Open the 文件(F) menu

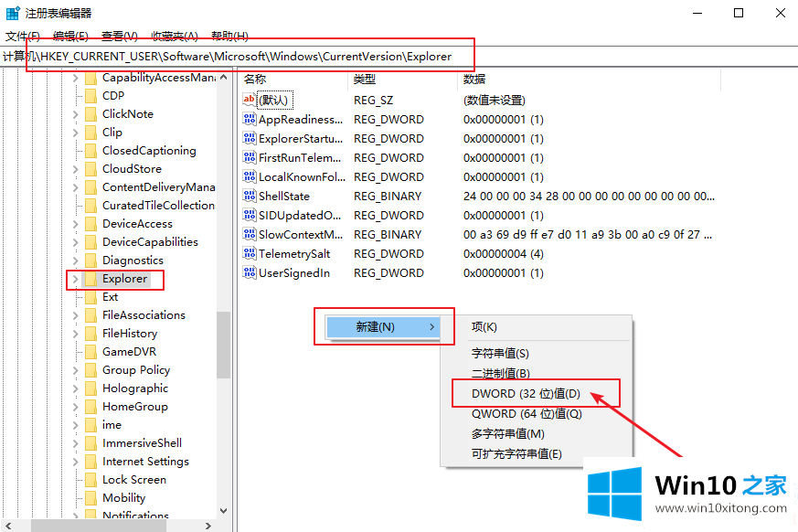coord(23,37)
